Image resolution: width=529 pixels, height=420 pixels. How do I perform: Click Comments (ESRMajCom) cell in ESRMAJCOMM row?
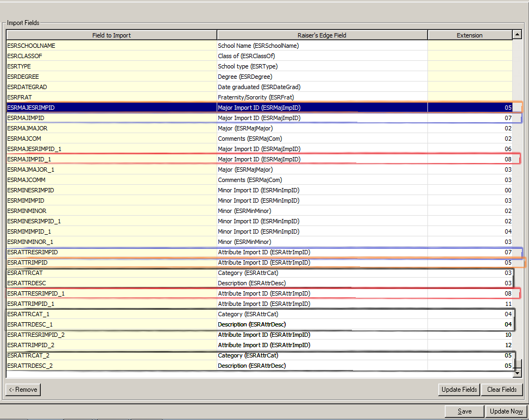[322, 180]
